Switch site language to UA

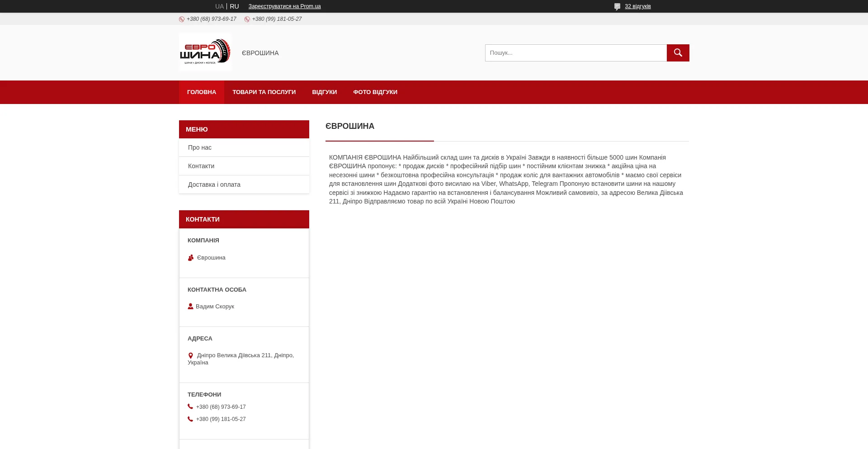219,6
